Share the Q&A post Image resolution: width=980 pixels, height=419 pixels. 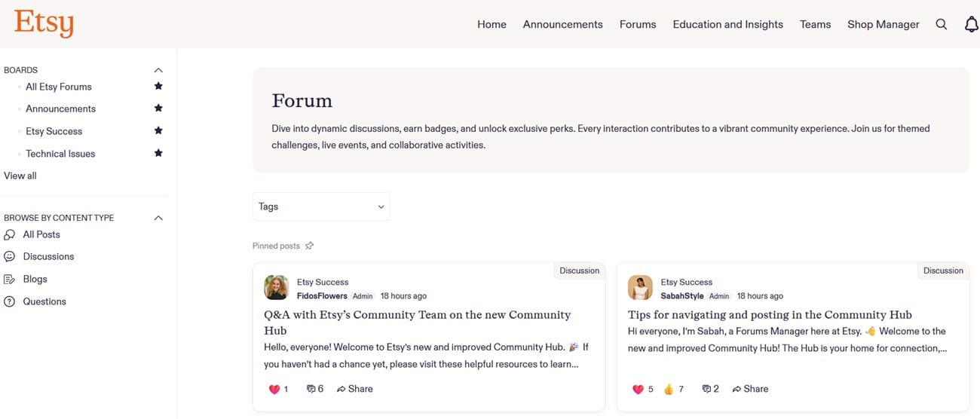click(x=355, y=389)
